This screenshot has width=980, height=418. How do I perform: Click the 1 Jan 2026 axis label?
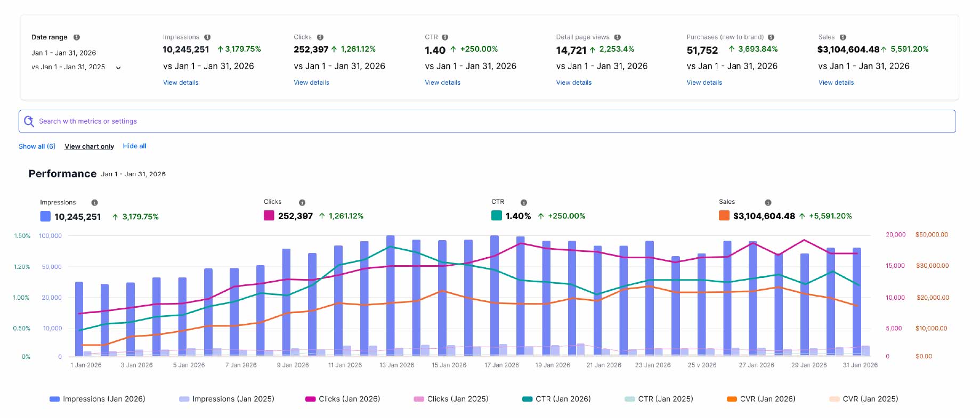click(x=86, y=365)
